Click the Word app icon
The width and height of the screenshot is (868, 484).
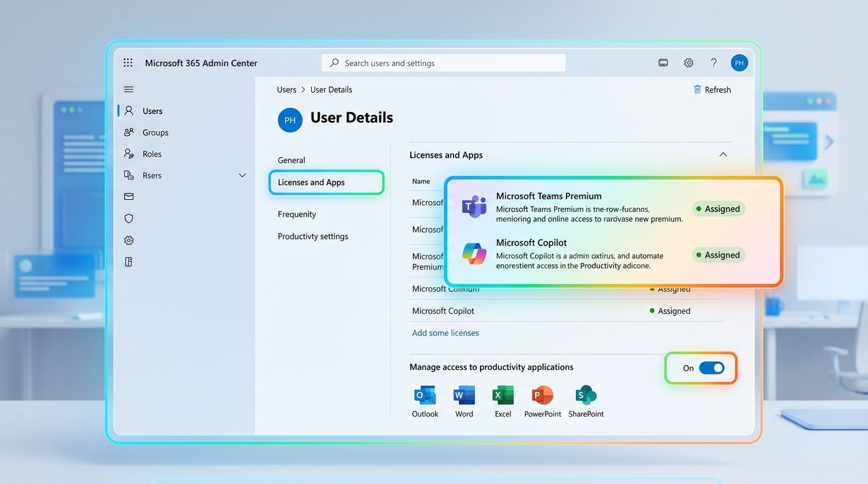pos(464,396)
